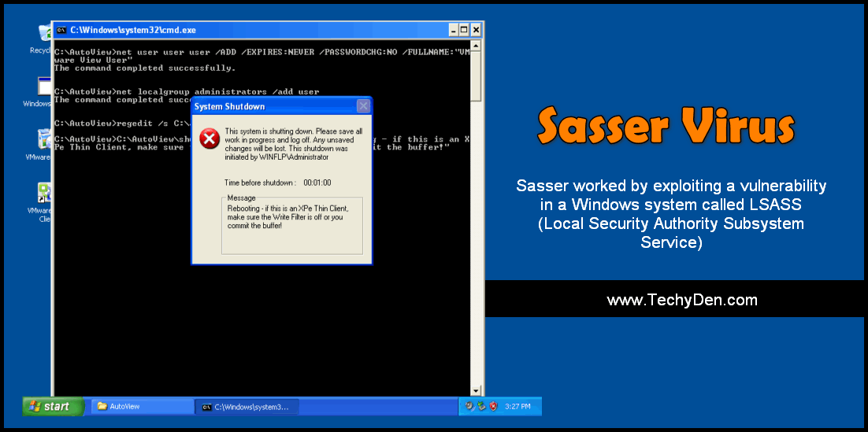Close the System Shutdown dialog

click(363, 106)
